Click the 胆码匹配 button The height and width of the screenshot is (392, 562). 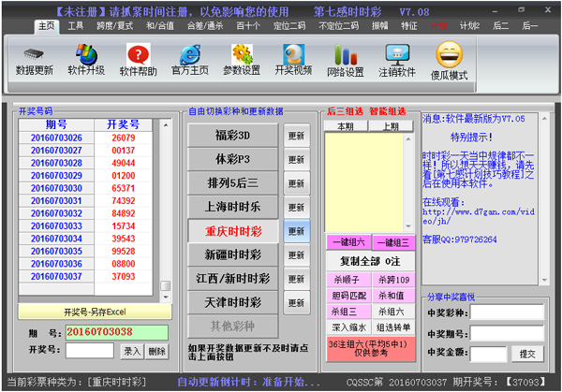(x=348, y=296)
